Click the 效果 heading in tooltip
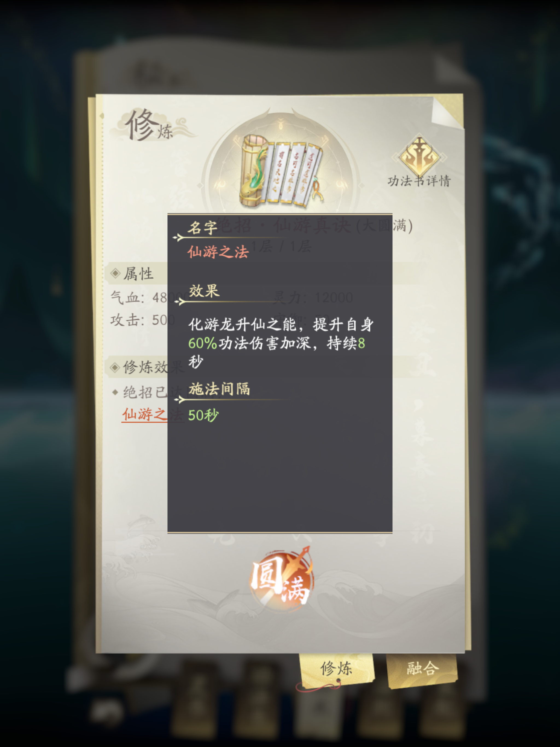 tap(204, 291)
